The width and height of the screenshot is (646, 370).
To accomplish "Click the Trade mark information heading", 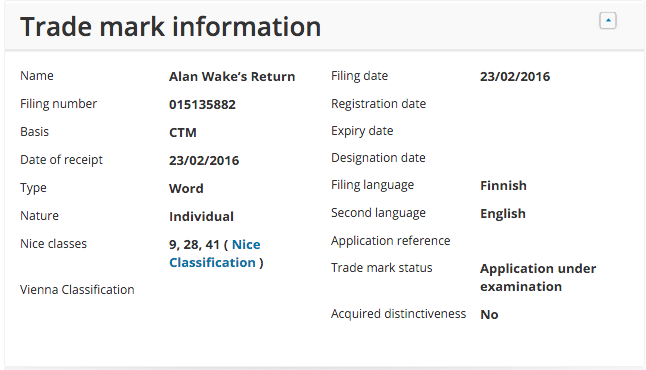I will pos(171,27).
